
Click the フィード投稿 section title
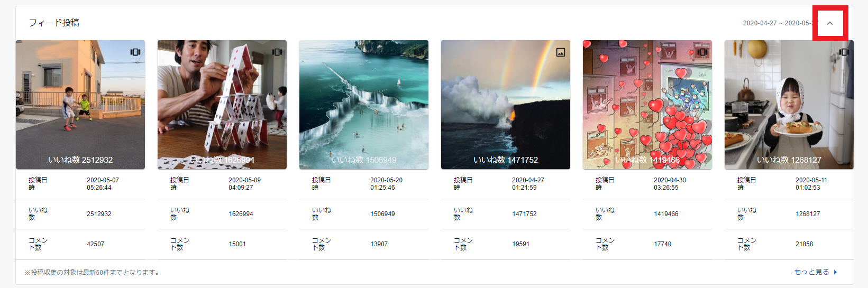pos(54,23)
